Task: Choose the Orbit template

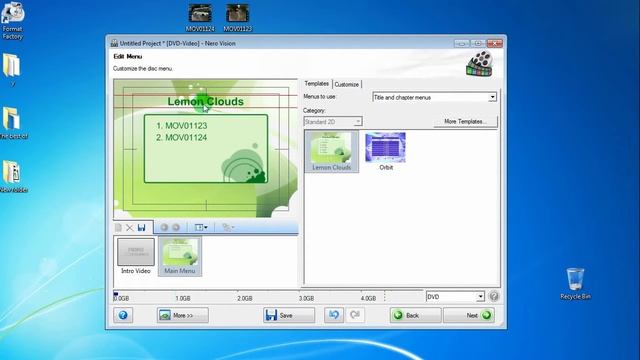Action: pyautogui.click(x=386, y=151)
